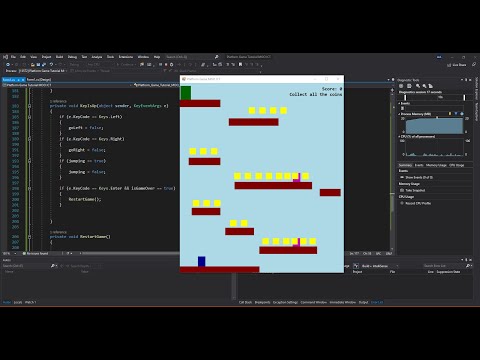Collapse the CPU graph section
This screenshot has width=480, height=360.
tap(399, 136)
